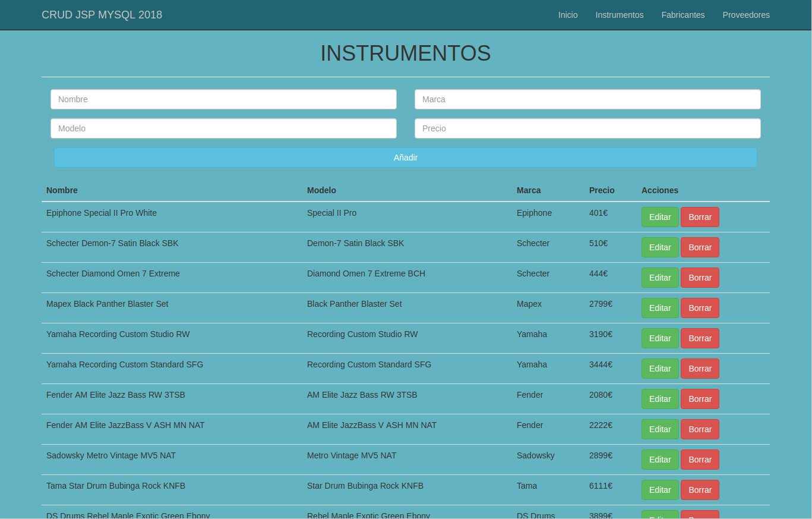
Task: Select the price cell 2899€
Action: [601, 455]
